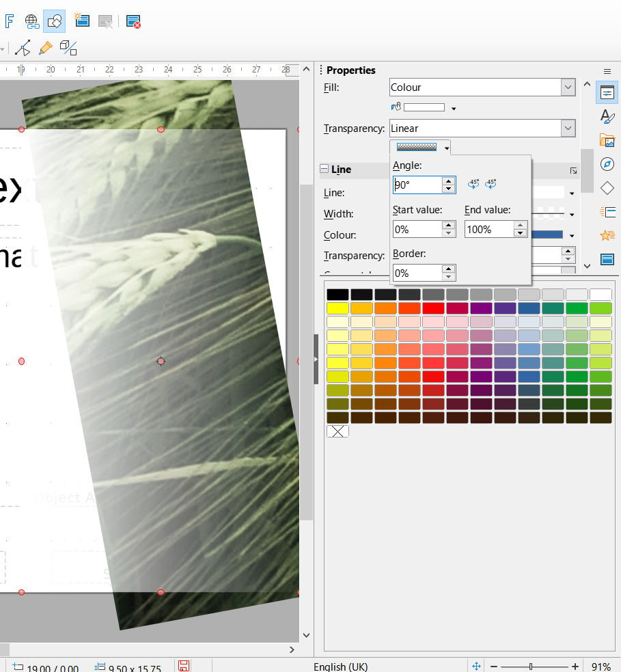Open the Styles deck in sidebar
The image size is (621, 672).
pos(607,117)
